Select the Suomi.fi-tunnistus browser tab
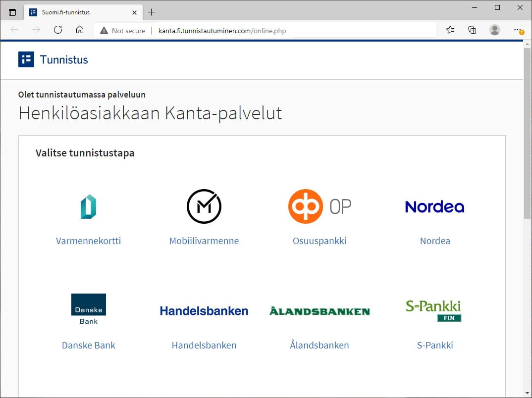This screenshot has width=532, height=398. 83,12
